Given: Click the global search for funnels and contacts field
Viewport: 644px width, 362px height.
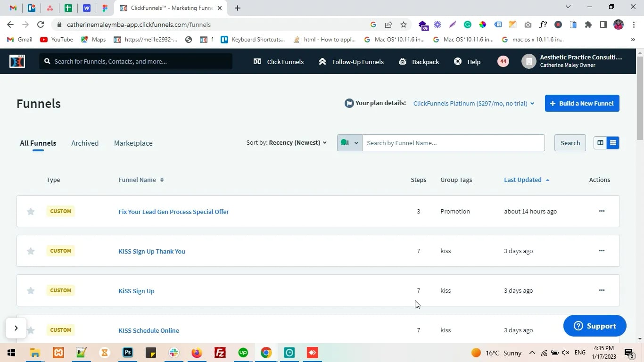Looking at the screenshot, I should 136,61.
